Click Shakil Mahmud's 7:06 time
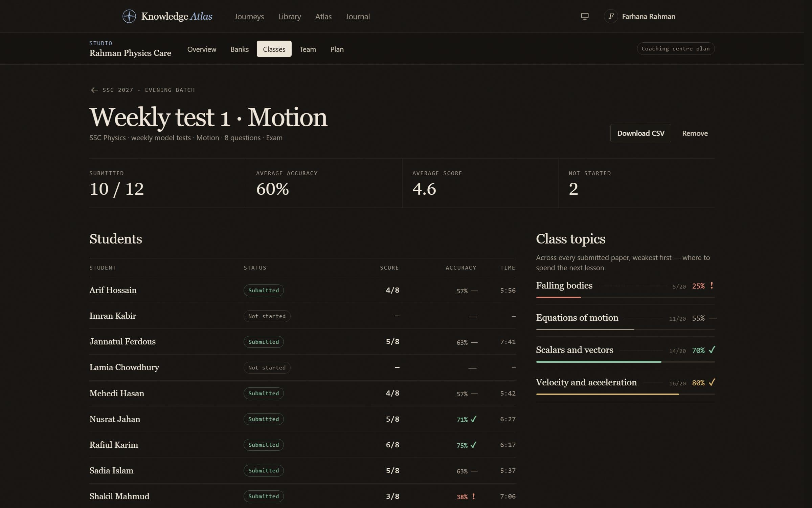The width and height of the screenshot is (812, 508). (508, 496)
